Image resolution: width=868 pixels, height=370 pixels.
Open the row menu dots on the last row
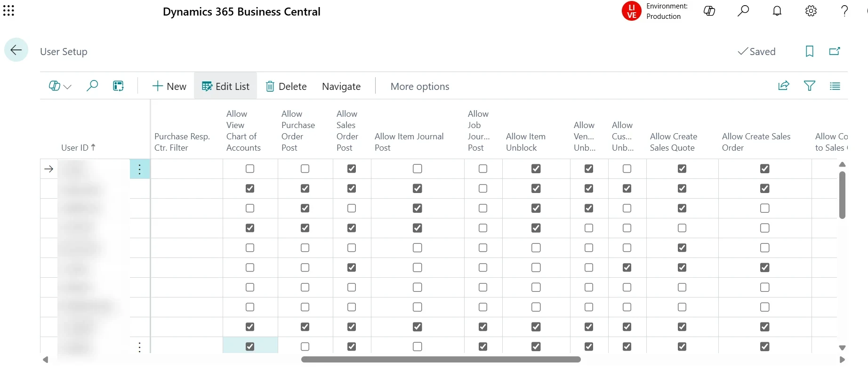[140, 347]
